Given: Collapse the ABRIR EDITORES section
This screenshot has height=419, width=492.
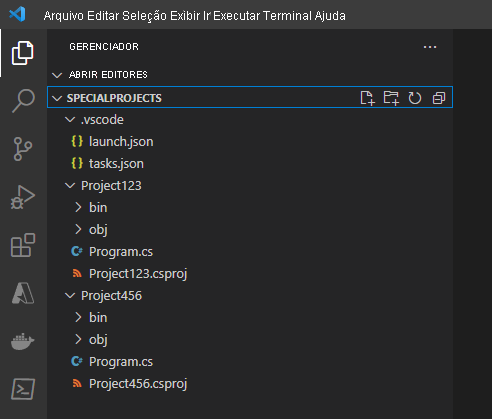Looking at the screenshot, I should (x=57, y=75).
